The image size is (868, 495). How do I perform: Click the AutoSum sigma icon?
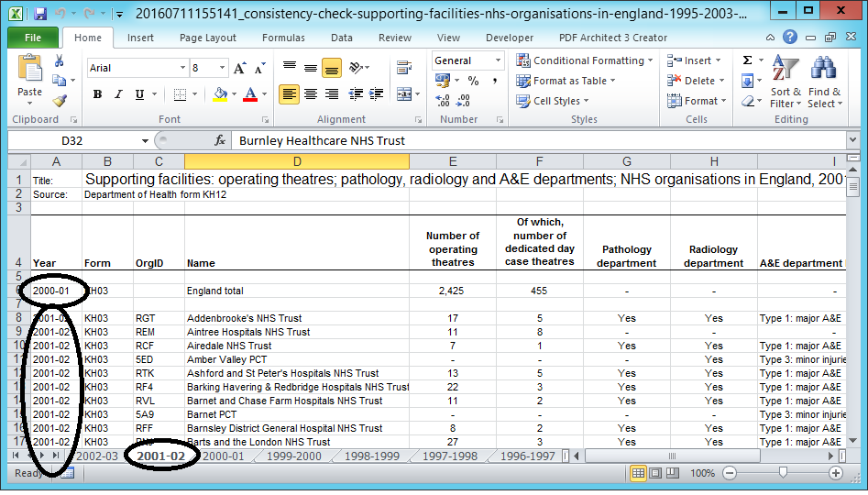coord(747,60)
